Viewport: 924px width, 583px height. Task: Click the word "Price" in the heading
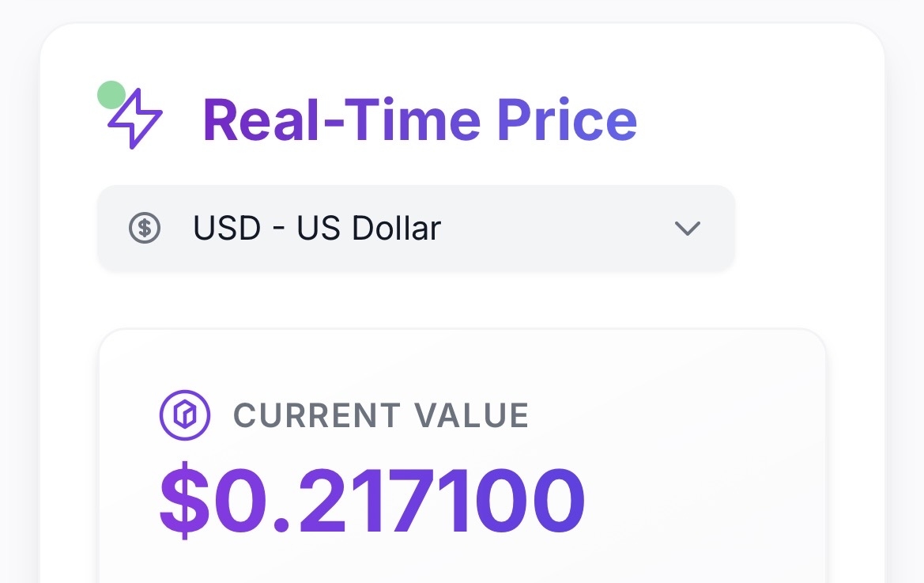coord(567,120)
